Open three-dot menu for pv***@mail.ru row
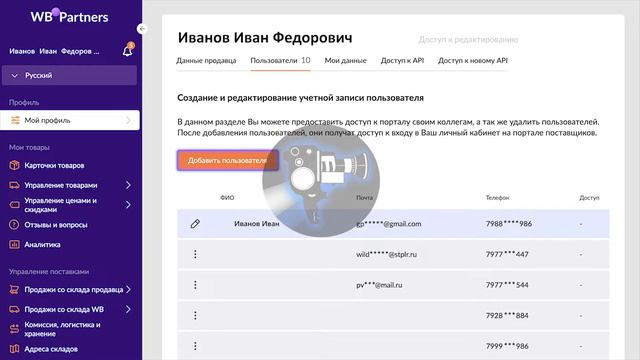 coord(195,285)
